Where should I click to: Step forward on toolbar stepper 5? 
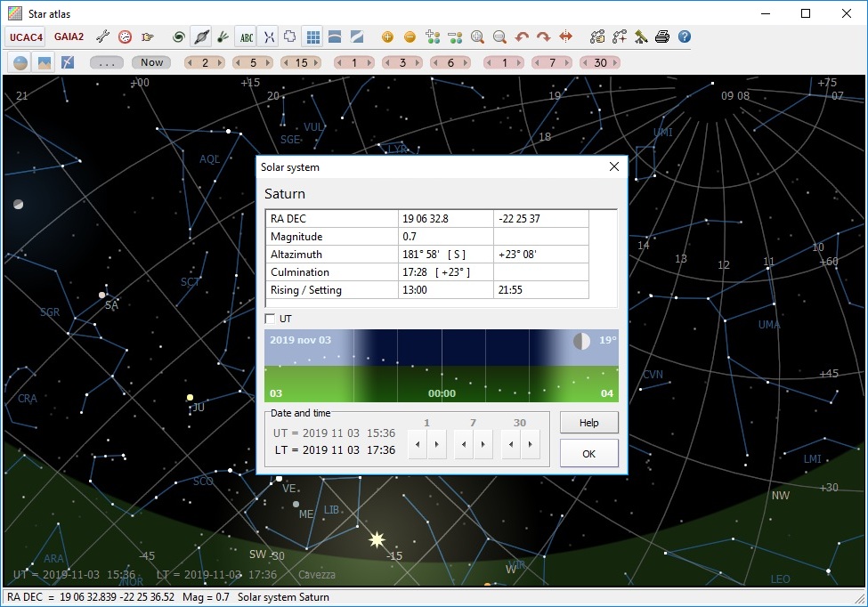click(269, 62)
